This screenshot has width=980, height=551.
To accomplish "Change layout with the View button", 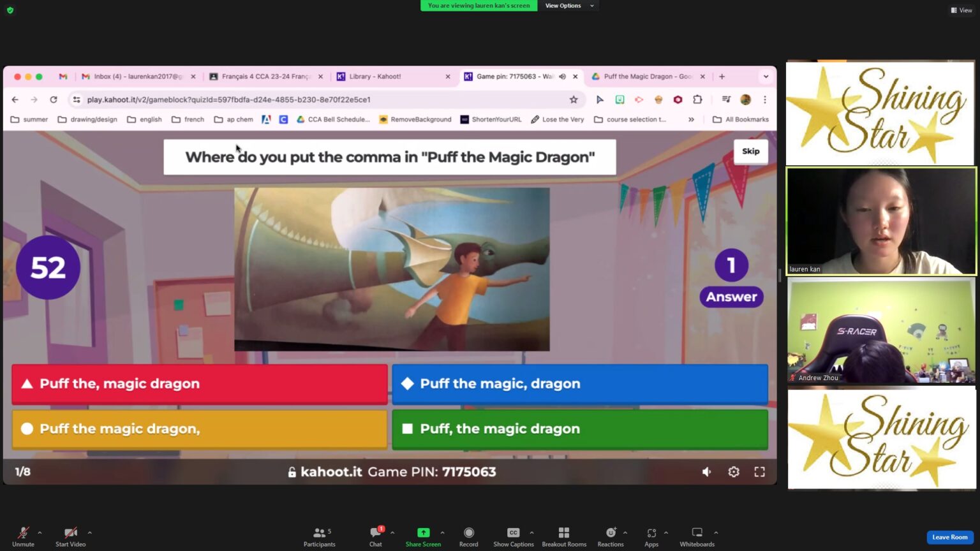I will pyautogui.click(x=961, y=10).
